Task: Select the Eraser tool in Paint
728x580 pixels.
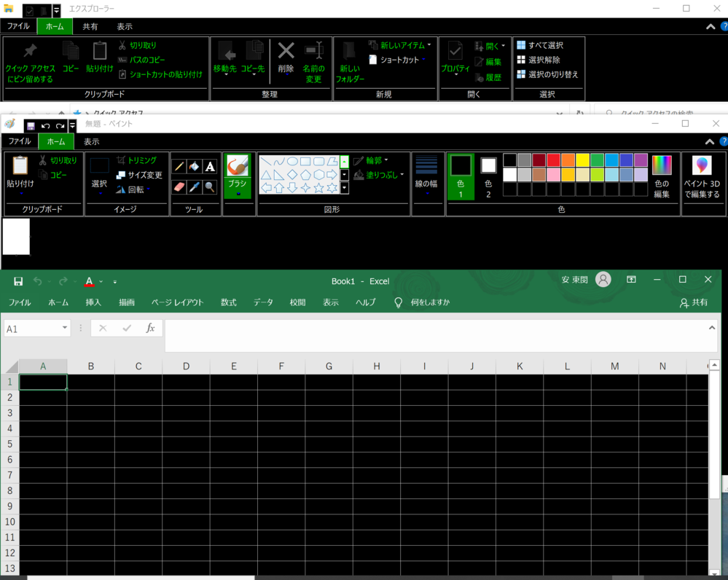Action: click(179, 187)
